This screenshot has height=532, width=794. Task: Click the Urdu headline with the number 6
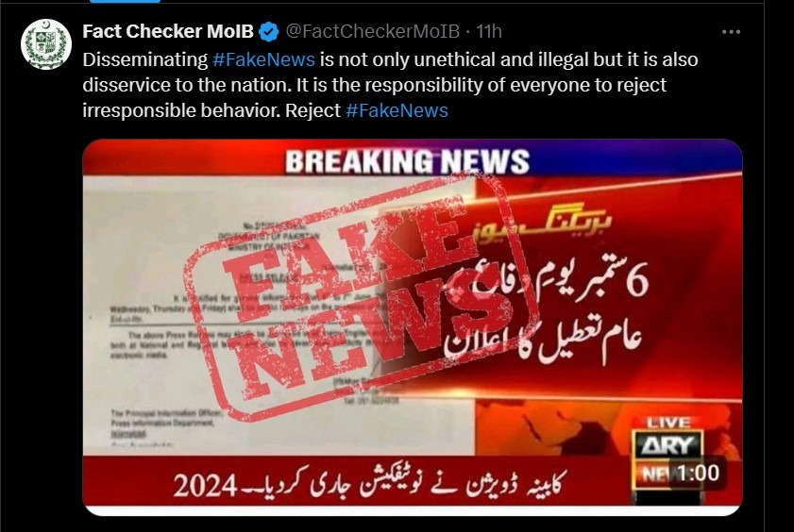click(547, 313)
